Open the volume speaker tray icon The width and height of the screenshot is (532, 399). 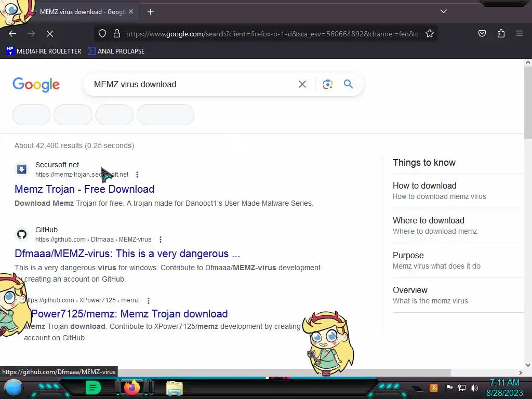pyautogui.click(x=474, y=388)
